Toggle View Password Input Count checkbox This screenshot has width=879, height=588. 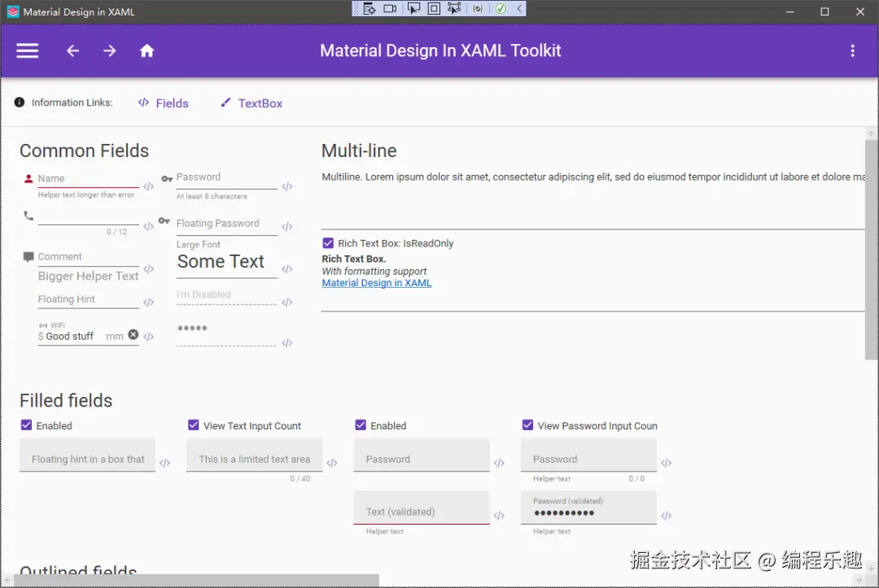tap(527, 425)
